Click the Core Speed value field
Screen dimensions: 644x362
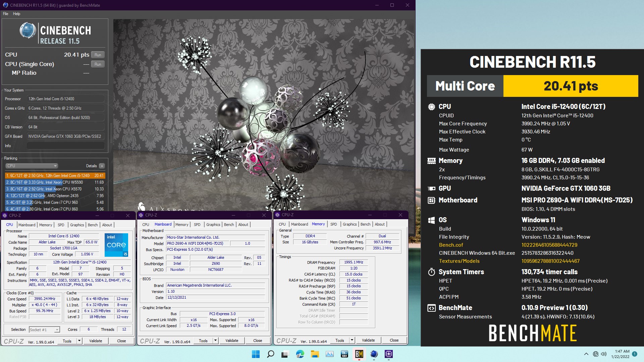[x=45, y=299]
